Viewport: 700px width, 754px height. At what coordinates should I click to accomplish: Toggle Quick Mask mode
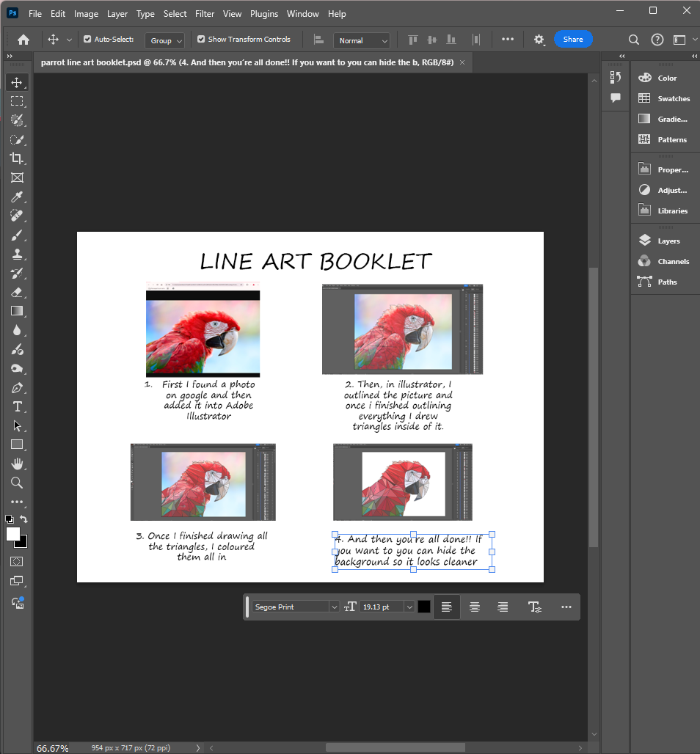17,561
